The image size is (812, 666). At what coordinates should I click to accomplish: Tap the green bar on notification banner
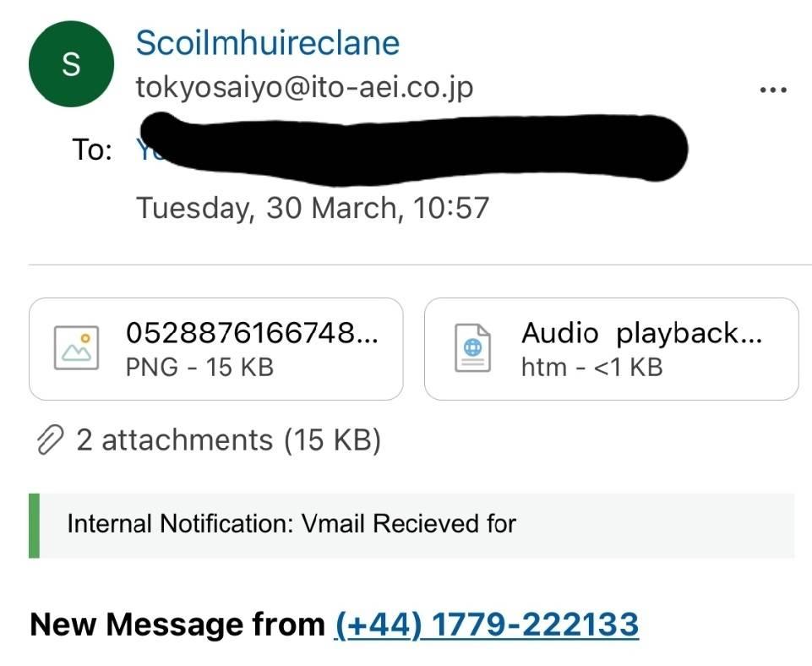tap(34, 526)
